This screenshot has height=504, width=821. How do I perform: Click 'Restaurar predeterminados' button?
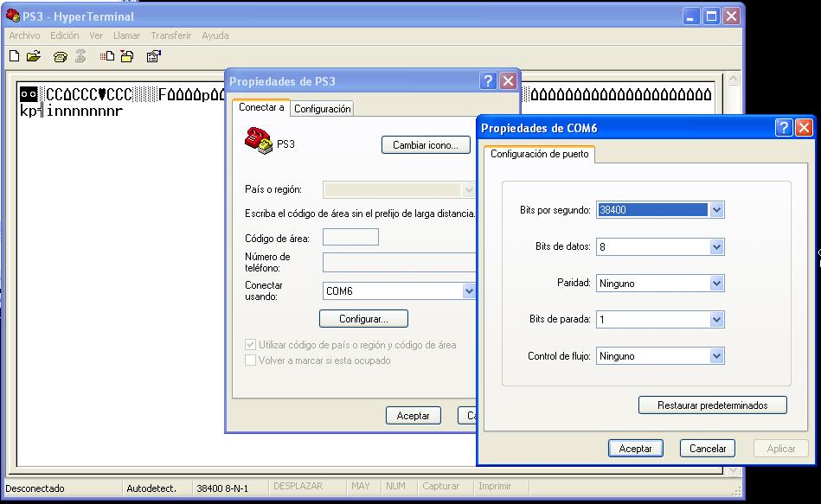713,405
